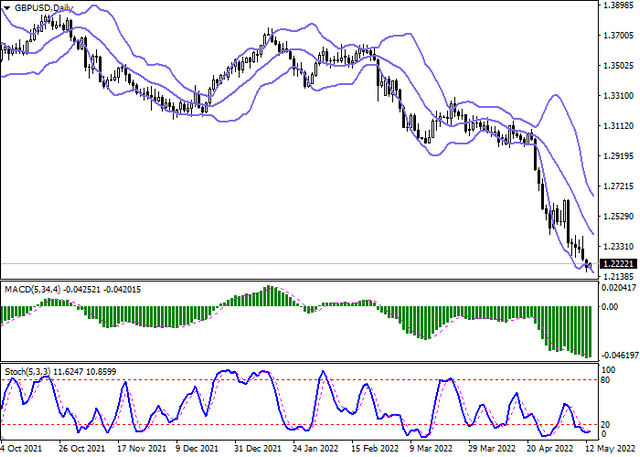Click the 1.37005 price axis label

[x=620, y=36]
